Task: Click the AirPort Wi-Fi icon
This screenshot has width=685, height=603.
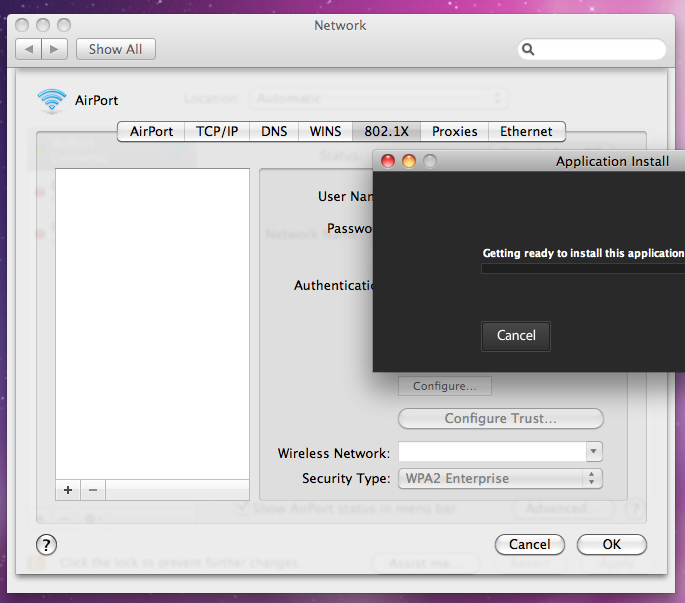Action: tap(52, 100)
